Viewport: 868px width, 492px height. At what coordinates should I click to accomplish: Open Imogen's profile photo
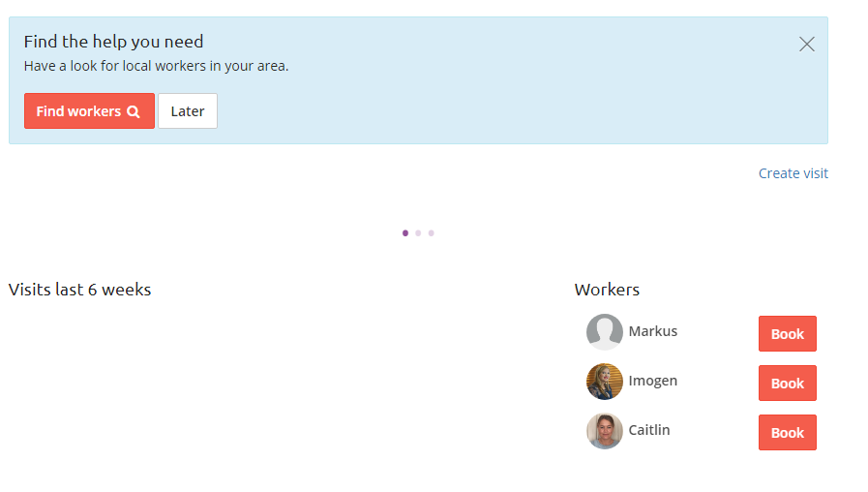[605, 382]
